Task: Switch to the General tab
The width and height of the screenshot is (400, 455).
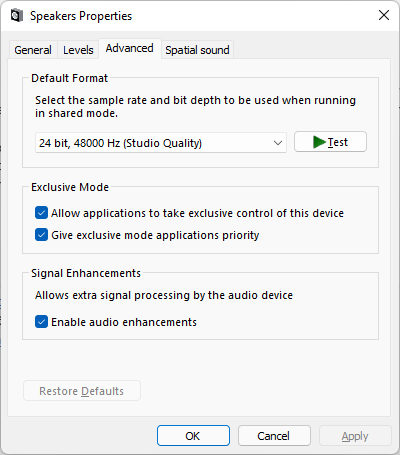Action: point(33,50)
